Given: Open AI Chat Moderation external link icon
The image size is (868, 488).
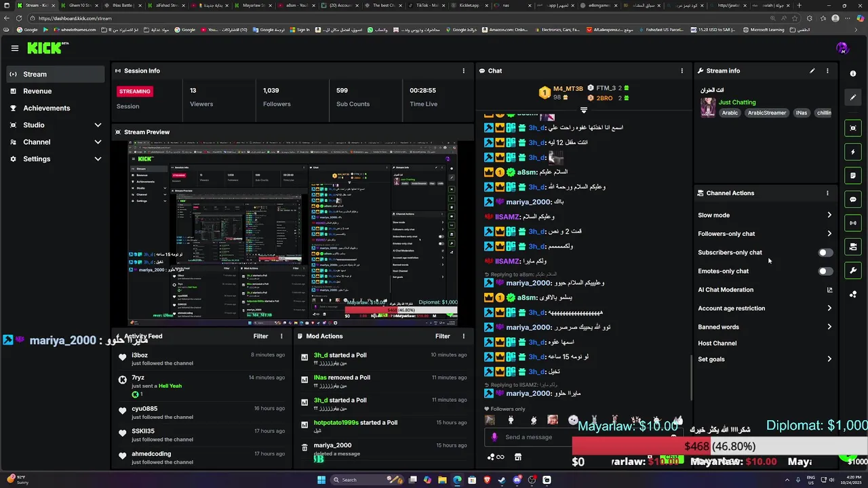Looking at the screenshot, I should [x=829, y=290].
